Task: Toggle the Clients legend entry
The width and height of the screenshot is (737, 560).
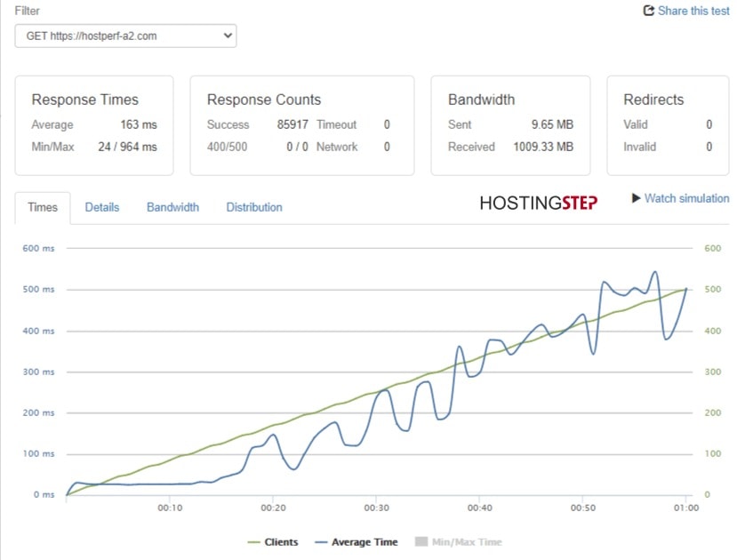Action: [273, 542]
